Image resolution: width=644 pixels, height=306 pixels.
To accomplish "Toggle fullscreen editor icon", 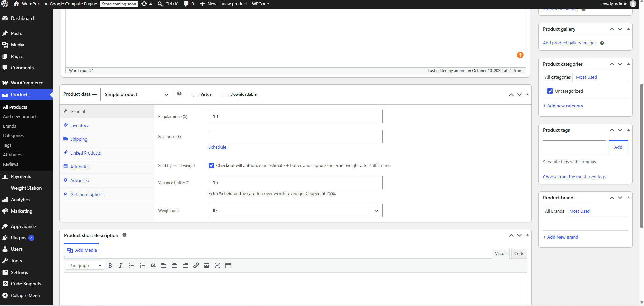I will tap(217, 265).
